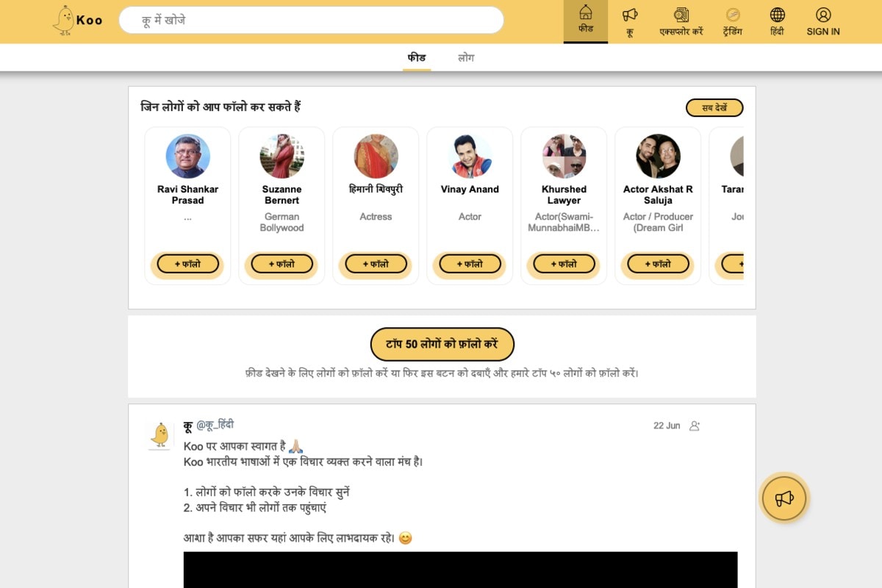Image resolution: width=882 pixels, height=588 pixels.
Task: Open Khurshed Lawyer's profile picture
Action: coord(564,156)
